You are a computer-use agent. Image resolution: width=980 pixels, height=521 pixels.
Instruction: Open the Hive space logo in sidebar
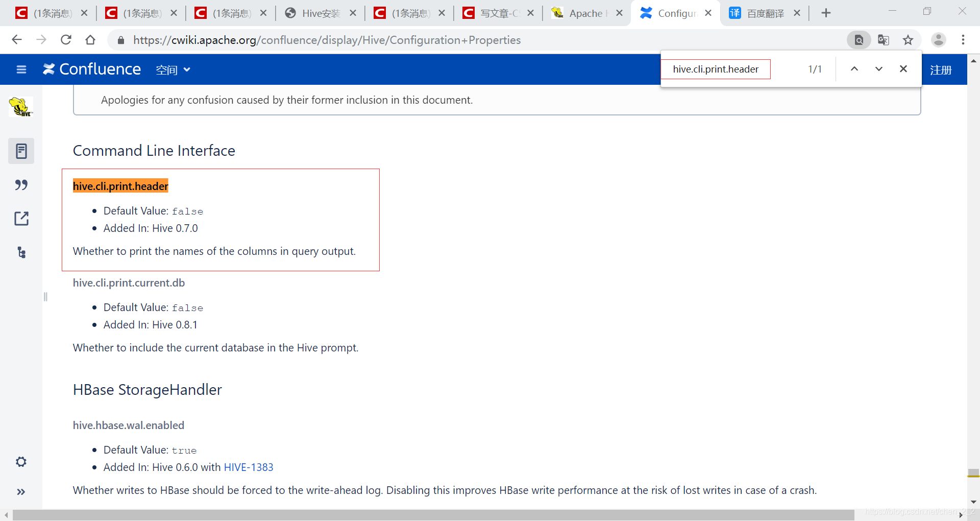click(21, 107)
